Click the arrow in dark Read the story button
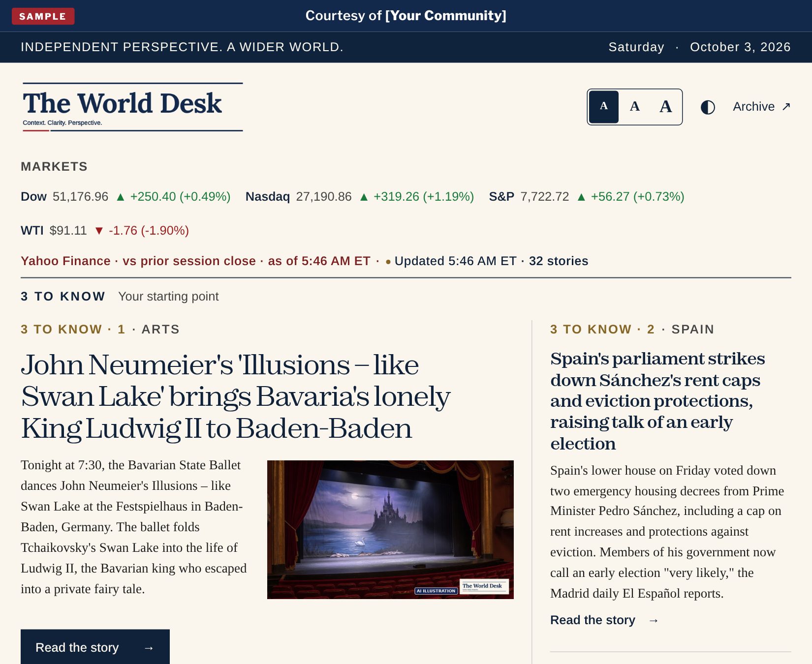Image resolution: width=812 pixels, height=664 pixels. click(149, 648)
